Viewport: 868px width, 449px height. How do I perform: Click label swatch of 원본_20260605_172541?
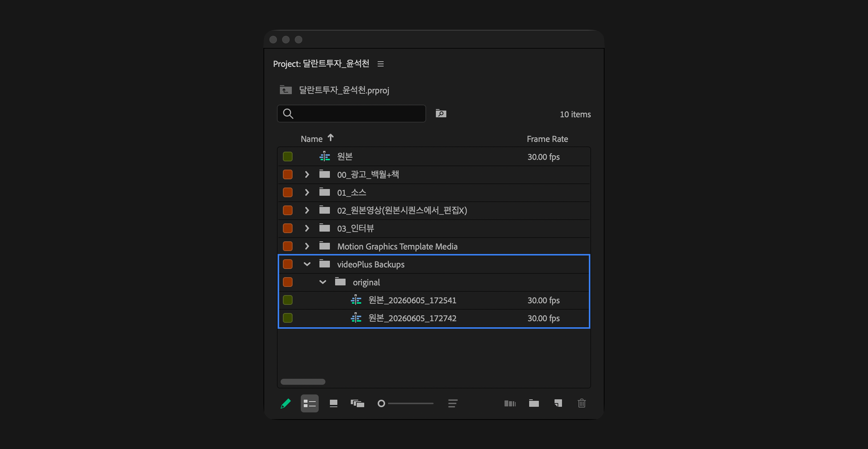coord(287,300)
